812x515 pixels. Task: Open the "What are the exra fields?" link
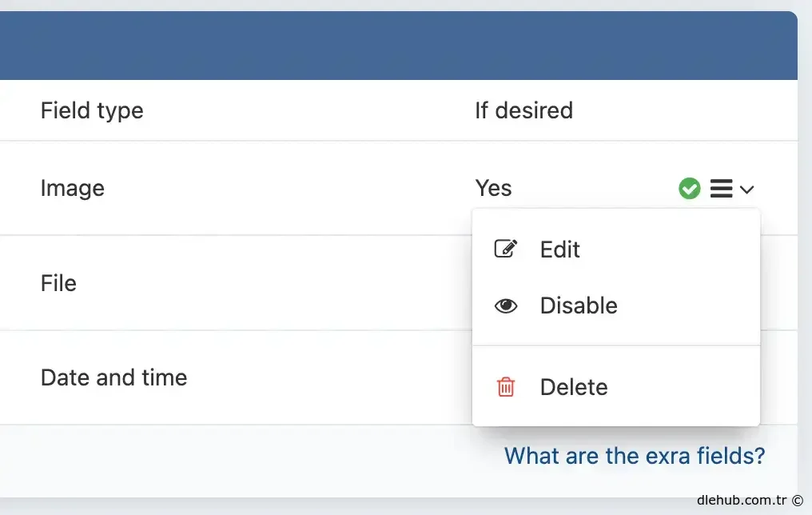tap(635, 456)
